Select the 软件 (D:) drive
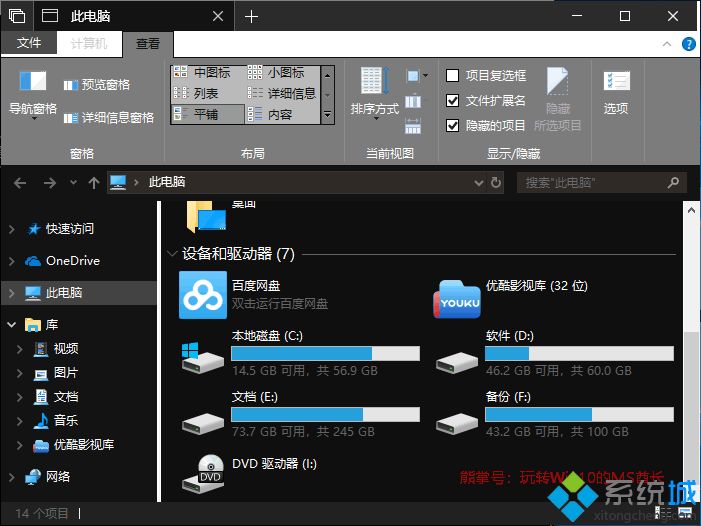This screenshot has height=526, width=701. (x=554, y=355)
